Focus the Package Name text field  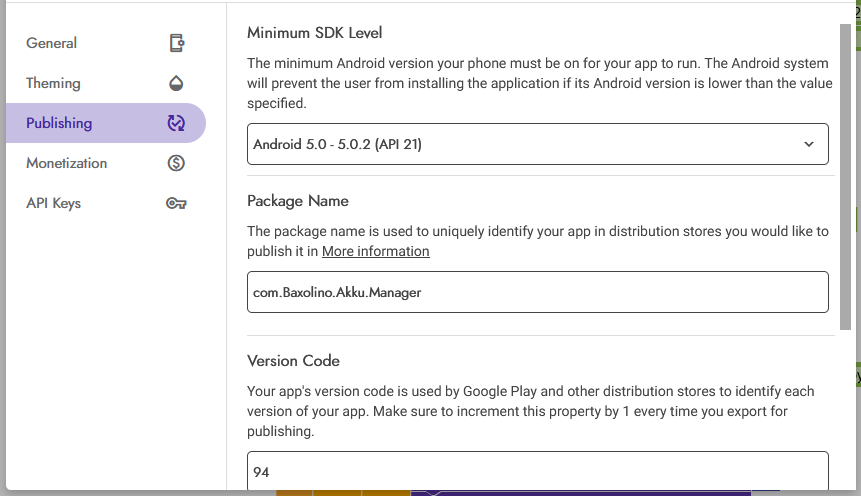tap(537, 292)
